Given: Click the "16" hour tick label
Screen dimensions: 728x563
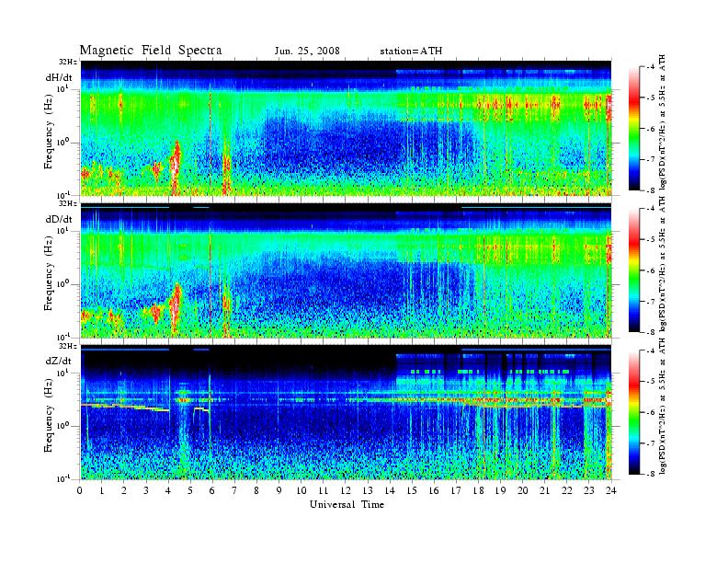Looking at the screenshot, I should [x=434, y=490].
